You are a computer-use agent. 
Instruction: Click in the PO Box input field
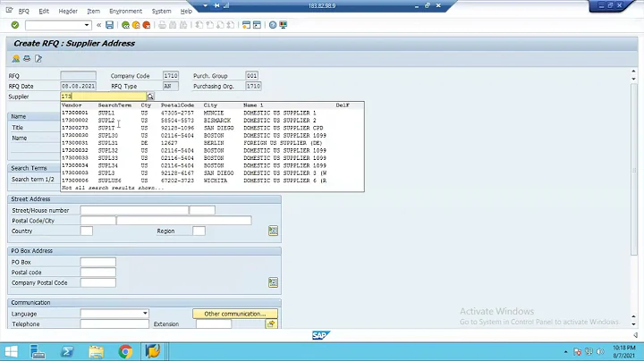point(98,262)
